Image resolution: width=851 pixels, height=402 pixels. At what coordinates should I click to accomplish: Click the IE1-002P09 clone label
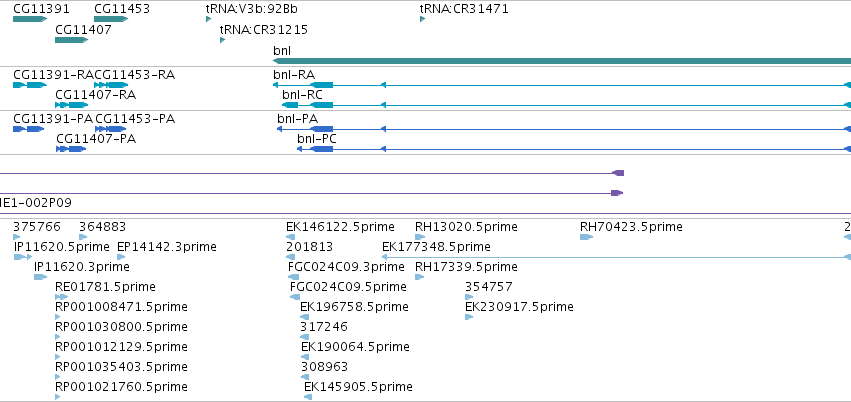tap(36, 203)
